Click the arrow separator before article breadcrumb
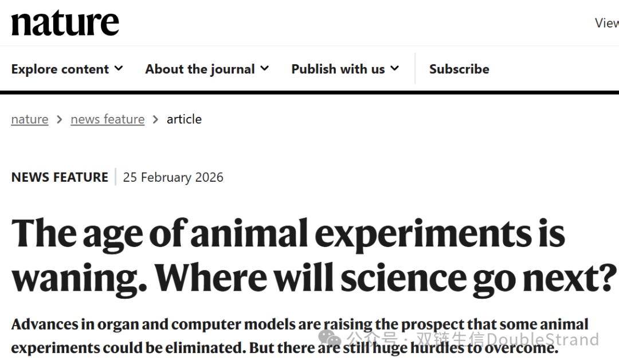The height and width of the screenshot is (364, 619). point(156,120)
